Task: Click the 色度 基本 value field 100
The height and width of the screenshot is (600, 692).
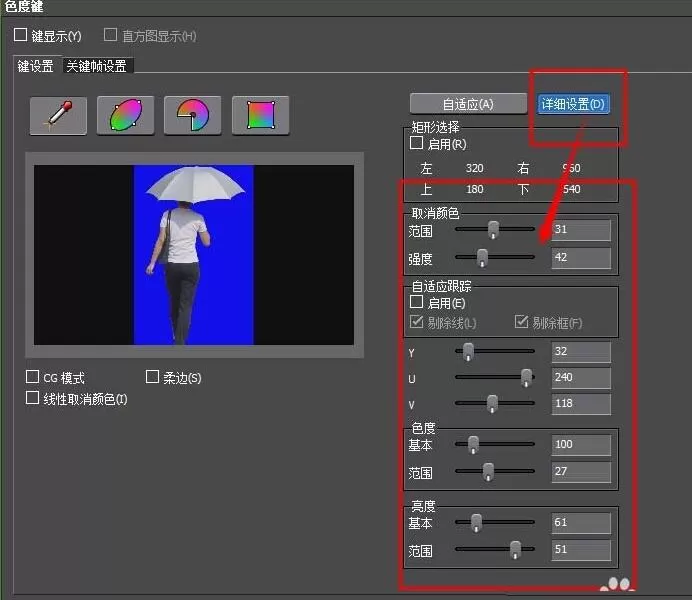Action: pyautogui.click(x=581, y=445)
